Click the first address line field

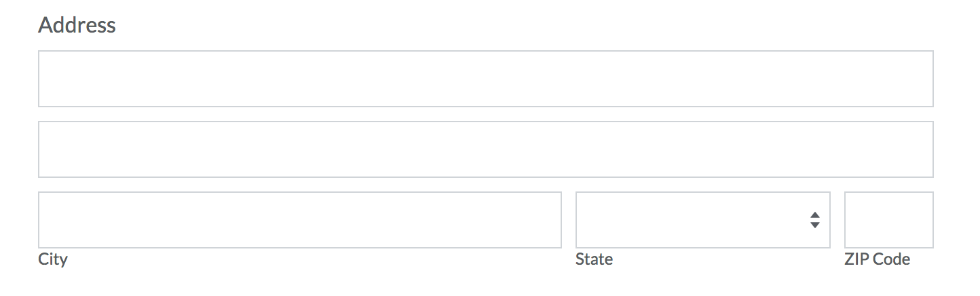pyautogui.click(x=485, y=79)
